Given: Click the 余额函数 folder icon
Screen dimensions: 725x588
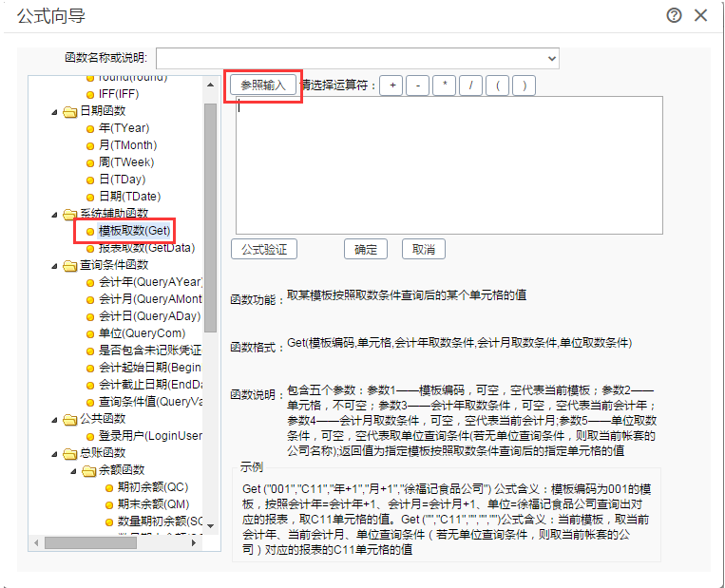Looking at the screenshot, I should pyautogui.click(x=88, y=470).
